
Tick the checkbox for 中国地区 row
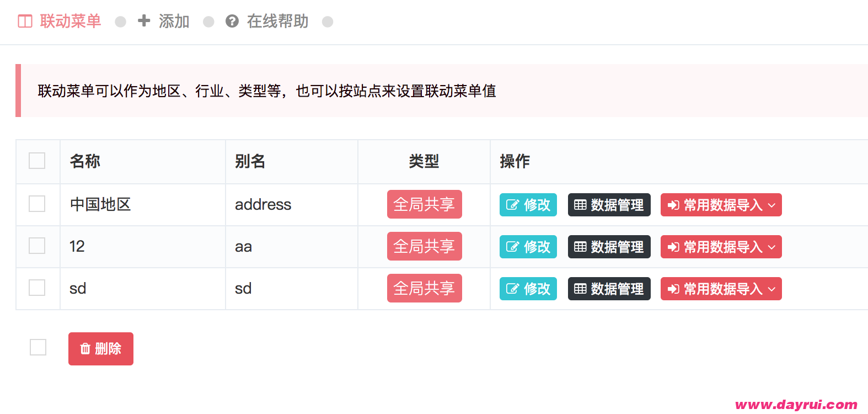point(37,204)
